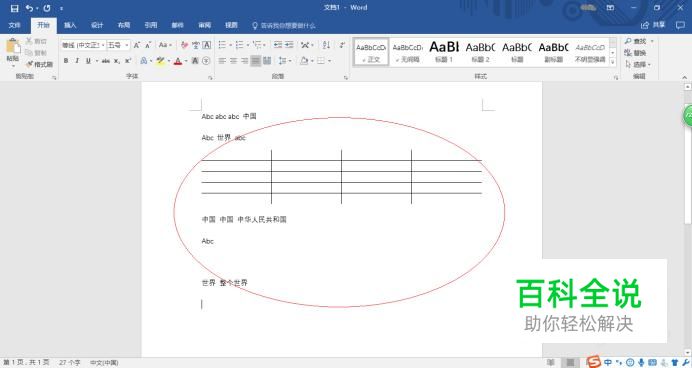Click the increase indent icon

289,45
